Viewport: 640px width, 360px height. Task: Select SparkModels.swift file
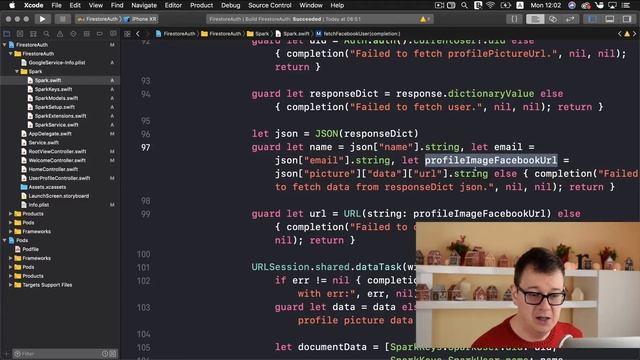click(56, 98)
